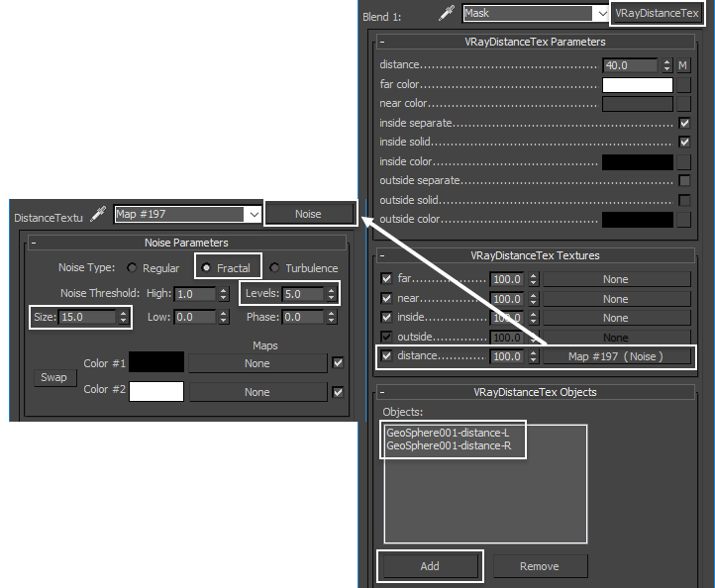Click the Noise map type button
This screenshot has width=715, height=588.
click(x=309, y=214)
